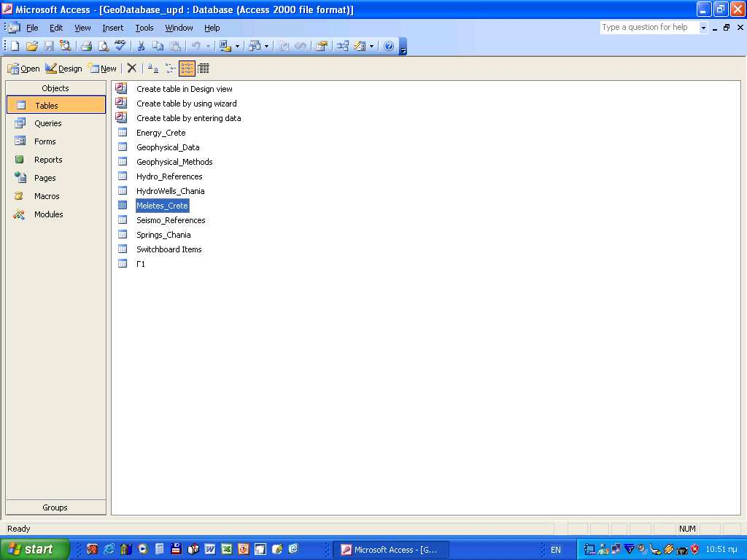
Task: Switch to Small Icons view
Action: 170,69
